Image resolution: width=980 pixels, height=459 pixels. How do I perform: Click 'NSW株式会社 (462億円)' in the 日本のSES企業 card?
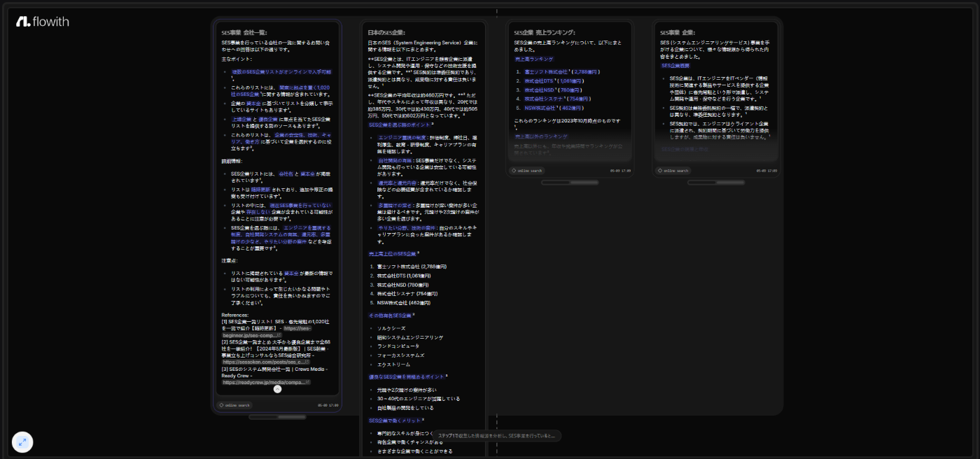[404, 303]
